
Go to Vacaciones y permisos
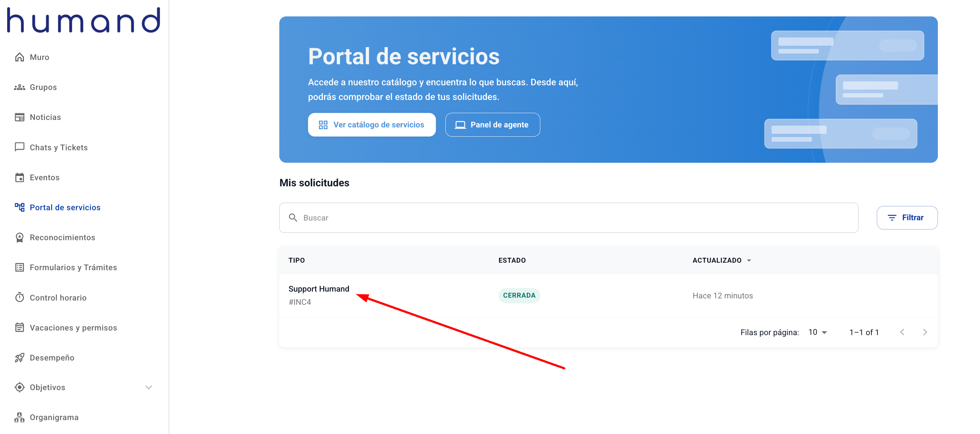point(73,328)
